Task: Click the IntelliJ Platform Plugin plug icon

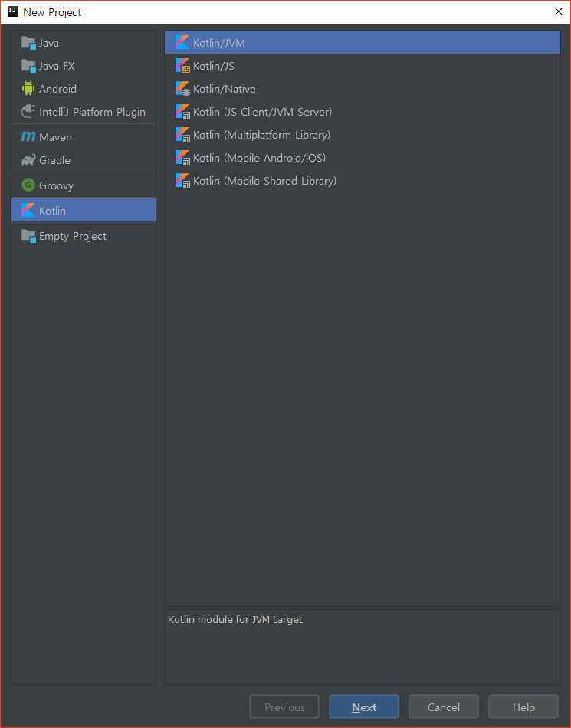Action: (x=28, y=111)
